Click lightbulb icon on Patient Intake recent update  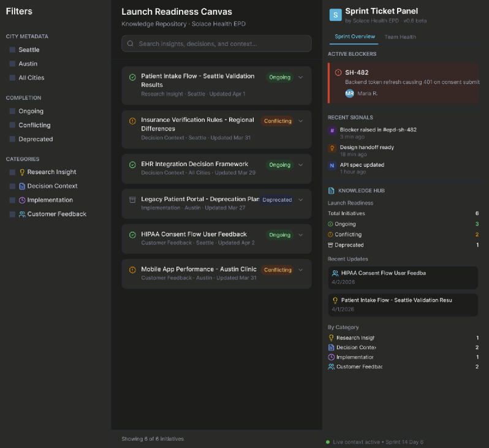335,300
